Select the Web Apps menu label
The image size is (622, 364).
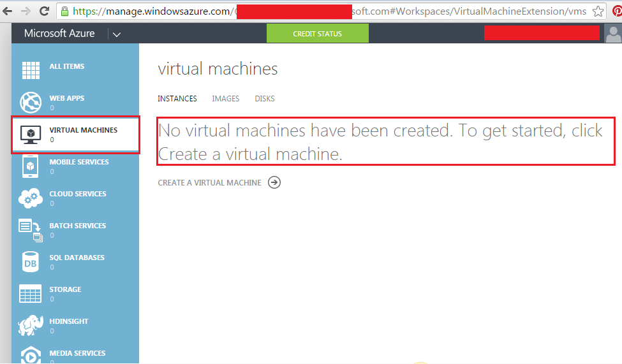66,98
